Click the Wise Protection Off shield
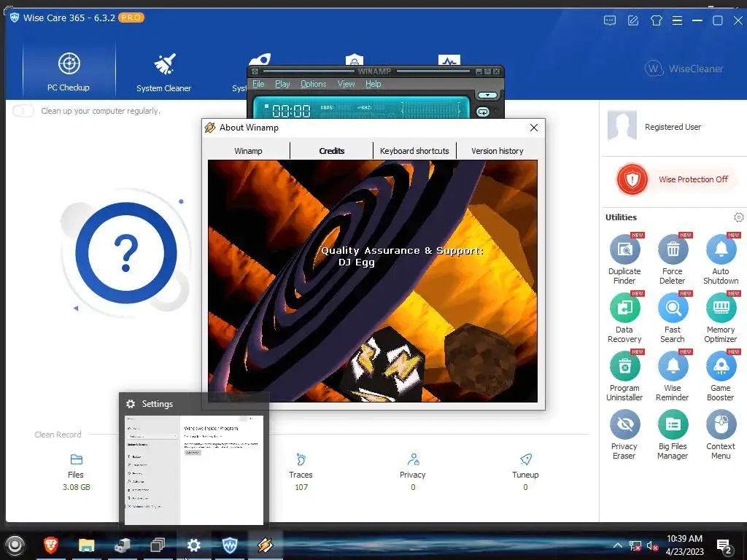Screen dimensions: 747x560 click(x=632, y=179)
